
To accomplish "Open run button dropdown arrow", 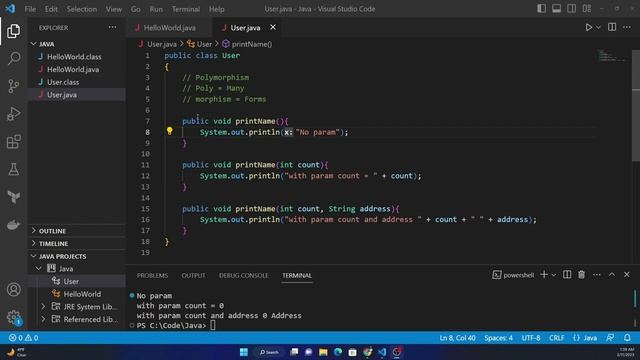I will click(598, 27).
